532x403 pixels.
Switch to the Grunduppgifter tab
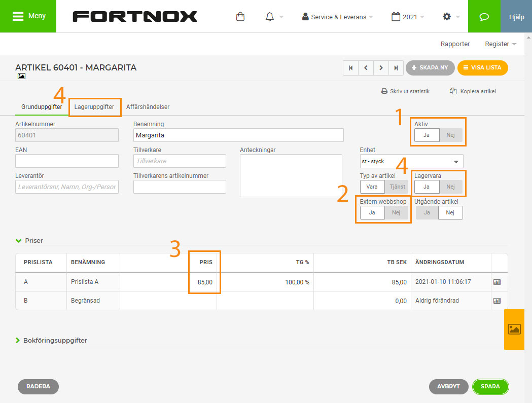click(42, 107)
